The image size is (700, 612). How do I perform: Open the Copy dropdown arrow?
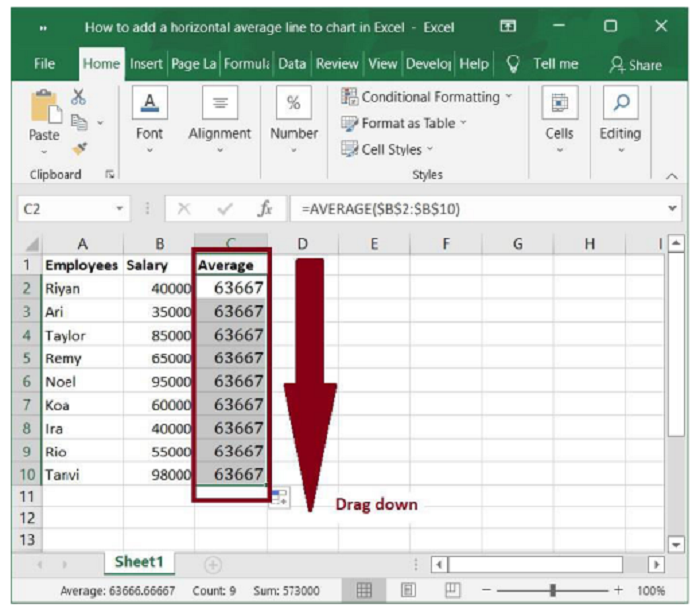pos(100,122)
